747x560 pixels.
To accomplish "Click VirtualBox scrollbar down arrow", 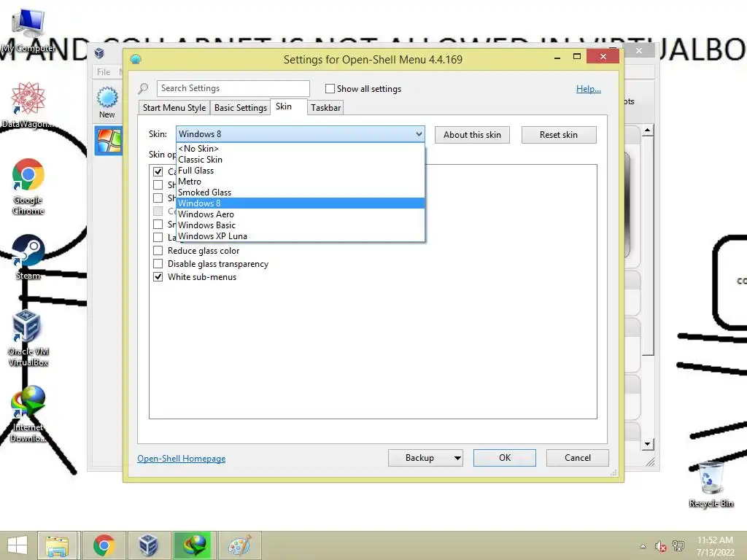I will (x=648, y=444).
